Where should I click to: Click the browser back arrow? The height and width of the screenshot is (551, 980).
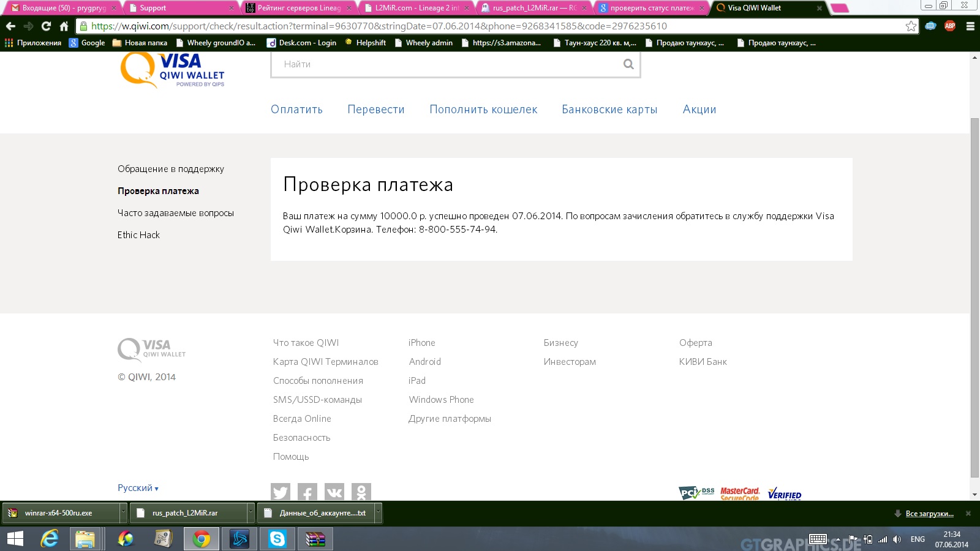tap(10, 26)
